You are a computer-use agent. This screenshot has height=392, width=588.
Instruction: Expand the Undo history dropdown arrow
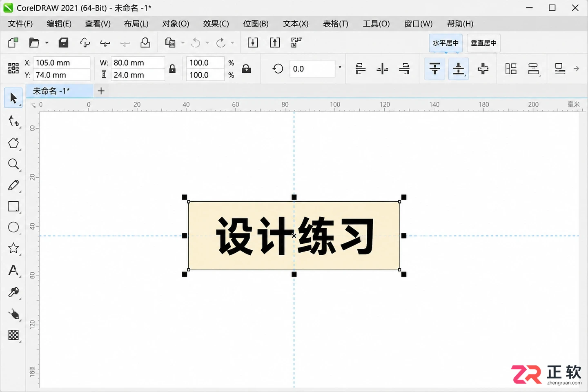[x=207, y=42]
